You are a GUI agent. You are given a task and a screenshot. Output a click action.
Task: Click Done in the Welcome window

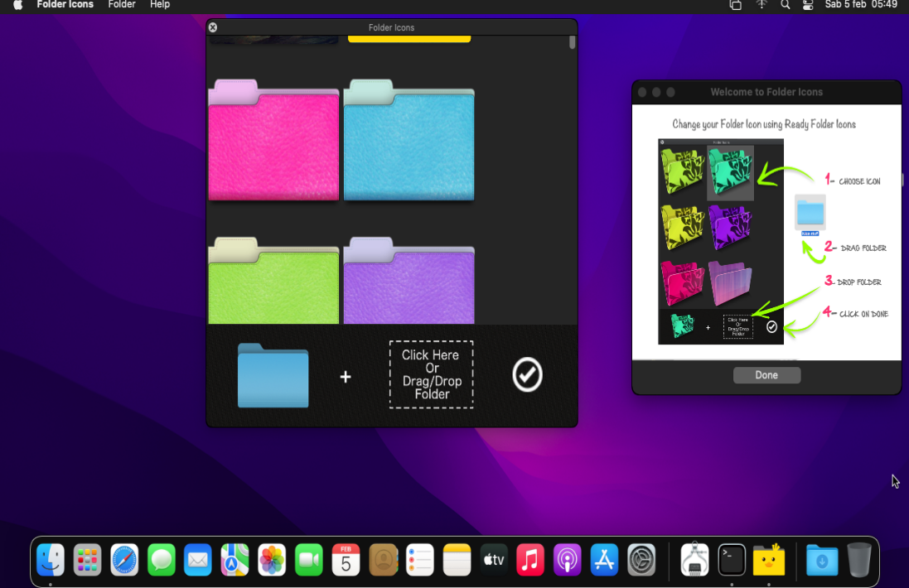pos(766,375)
